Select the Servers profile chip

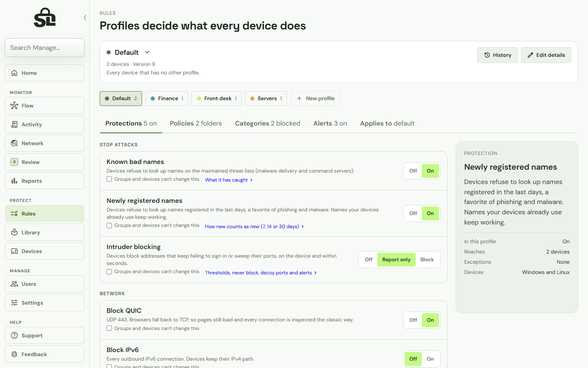click(266, 99)
